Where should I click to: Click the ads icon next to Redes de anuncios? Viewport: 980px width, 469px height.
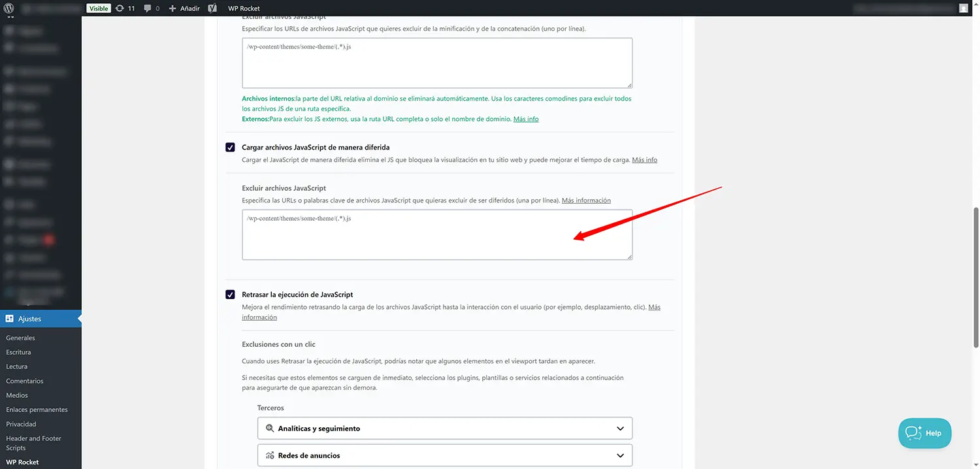(x=270, y=455)
